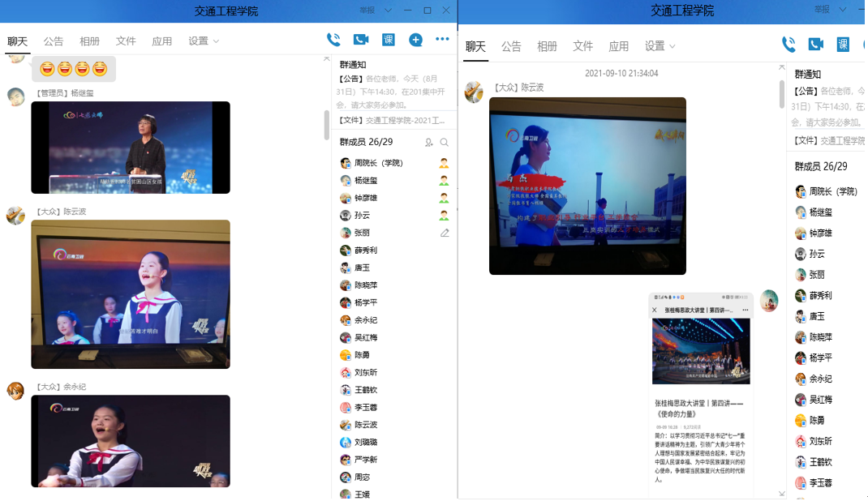The image size is (868, 501).
Task: Switch to the 文件 tab in left window
Action: [x=126, y=41]
